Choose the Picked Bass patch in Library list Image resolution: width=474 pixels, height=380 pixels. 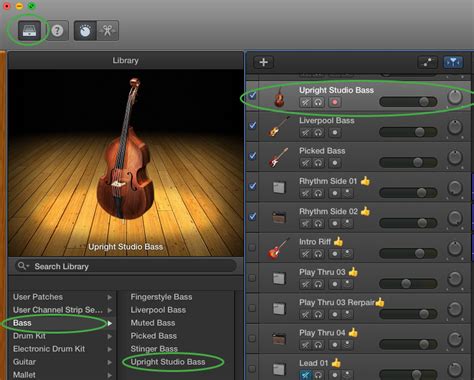pyautogui.click(x=154, y=336)
